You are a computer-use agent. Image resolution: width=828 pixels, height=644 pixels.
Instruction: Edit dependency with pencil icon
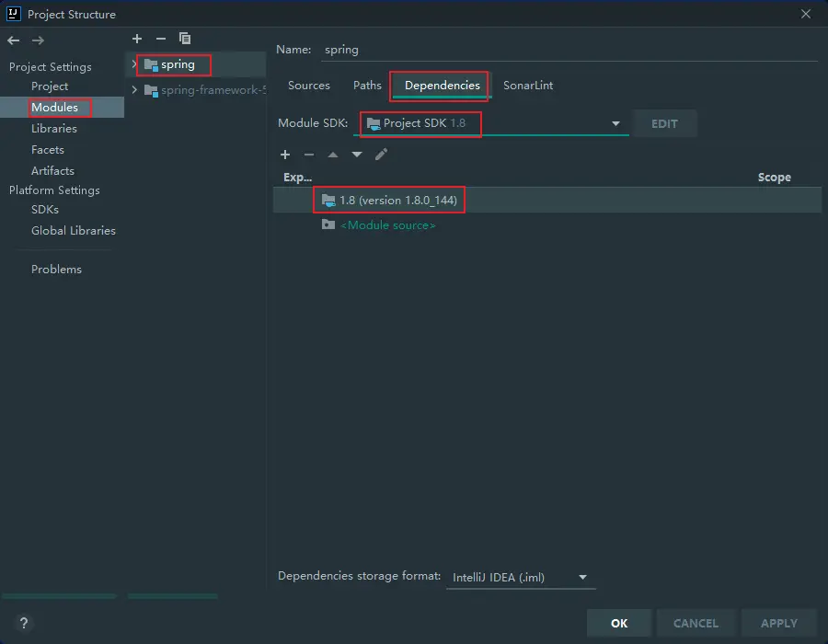click(x=381, y=155)
